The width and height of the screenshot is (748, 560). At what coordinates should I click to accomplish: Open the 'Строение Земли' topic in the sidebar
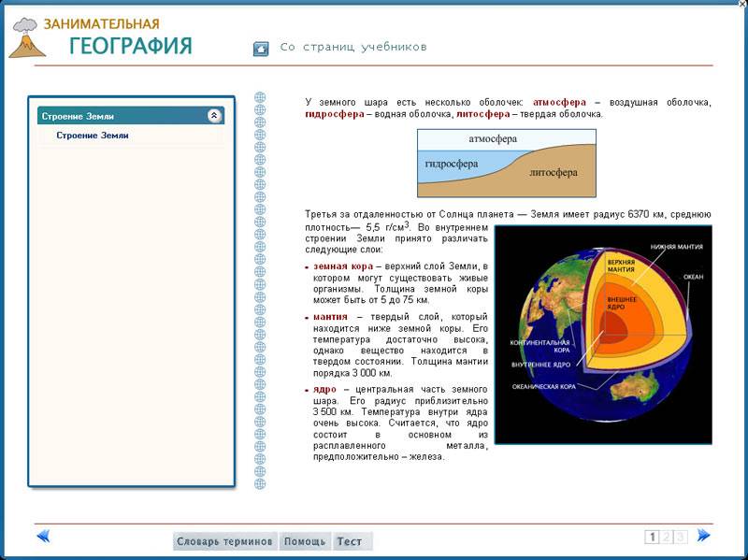coord(93,136)
